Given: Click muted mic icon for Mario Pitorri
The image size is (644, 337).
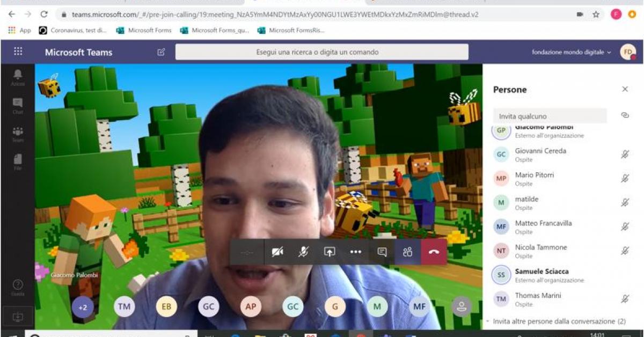Looking at the screenshot, I should pyautogui.click(x=625, y=179).
